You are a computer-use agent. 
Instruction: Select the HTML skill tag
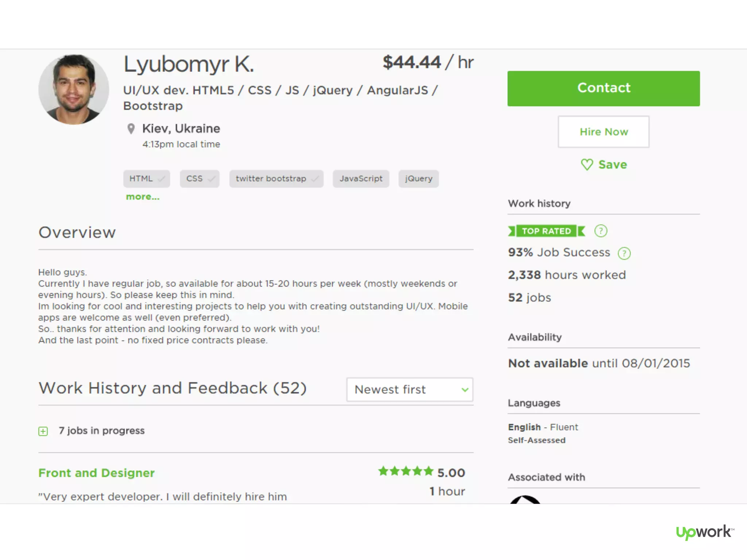click(146, 179)
